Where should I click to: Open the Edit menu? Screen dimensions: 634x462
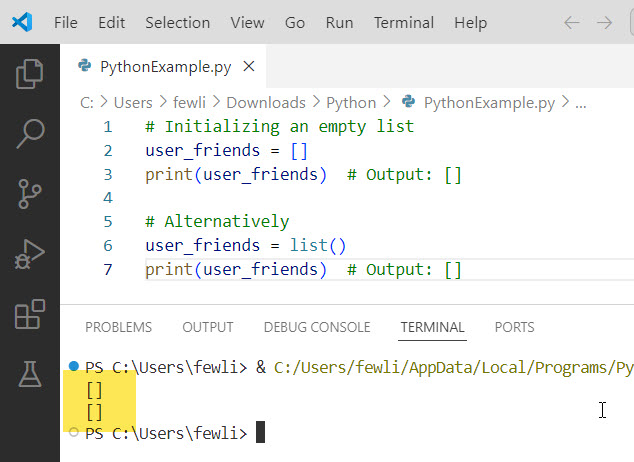click(112, 23)
